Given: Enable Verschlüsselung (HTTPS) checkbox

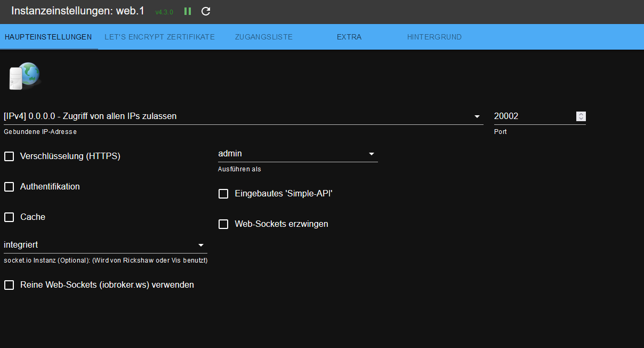Looking at the screenshot, I should tap(9, 156).
